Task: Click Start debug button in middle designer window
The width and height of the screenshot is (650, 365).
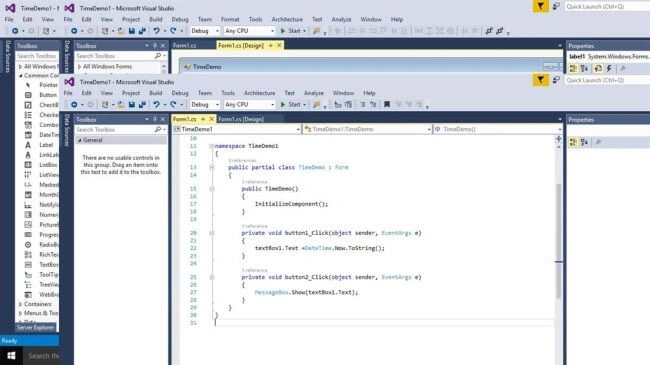Action: point(291,31)
